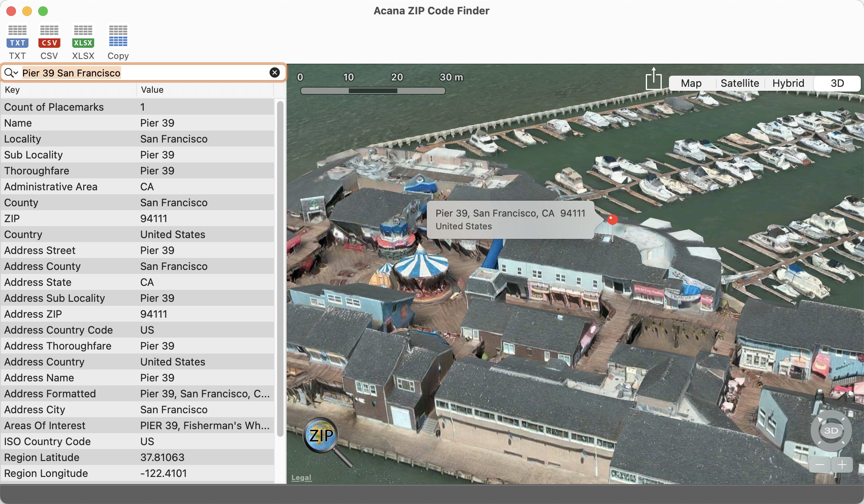The image size is (864, 504).
Task: Select the Address Street row
Action: coord(137,250)
